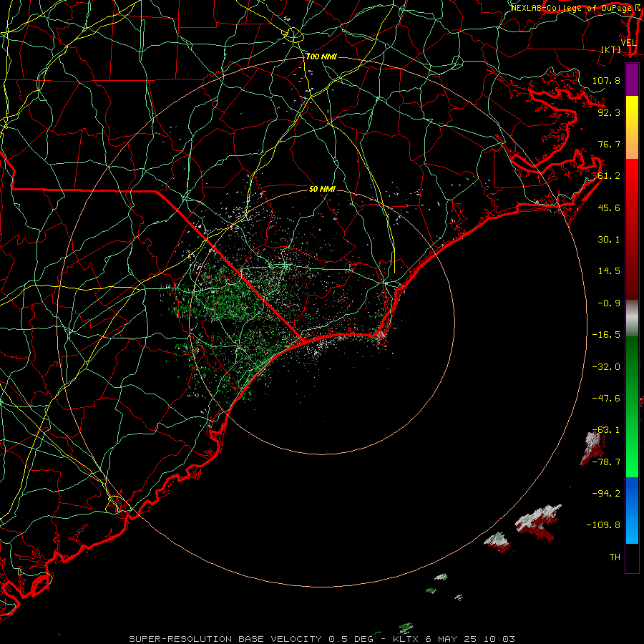
Task: Select the -47.6 scale value
Action: [606, 399]
